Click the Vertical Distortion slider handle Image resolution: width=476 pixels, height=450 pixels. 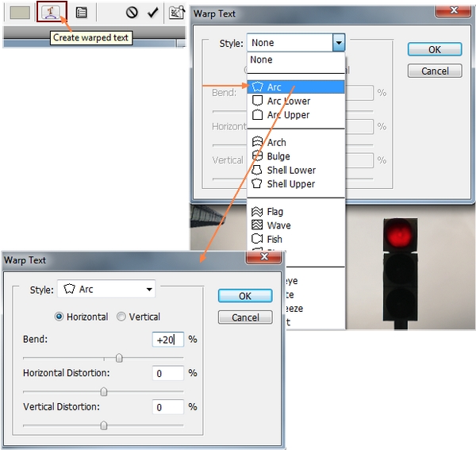point(104,425)
